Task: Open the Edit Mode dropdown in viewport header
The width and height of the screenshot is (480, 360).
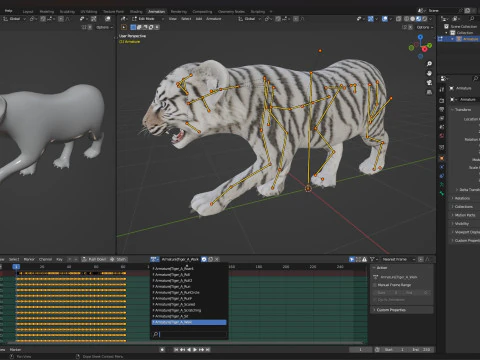Action: tap(146, 19)
